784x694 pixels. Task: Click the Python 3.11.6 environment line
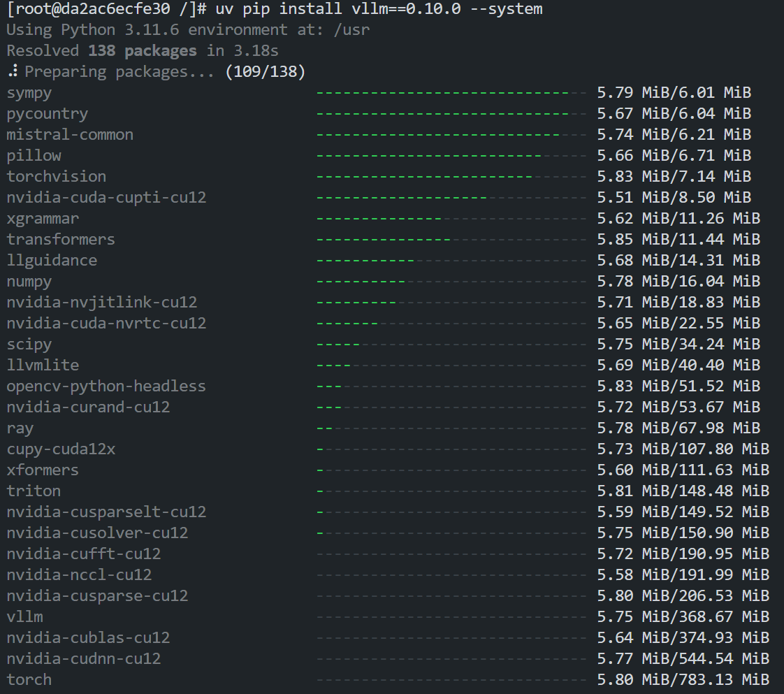[188, 30]
